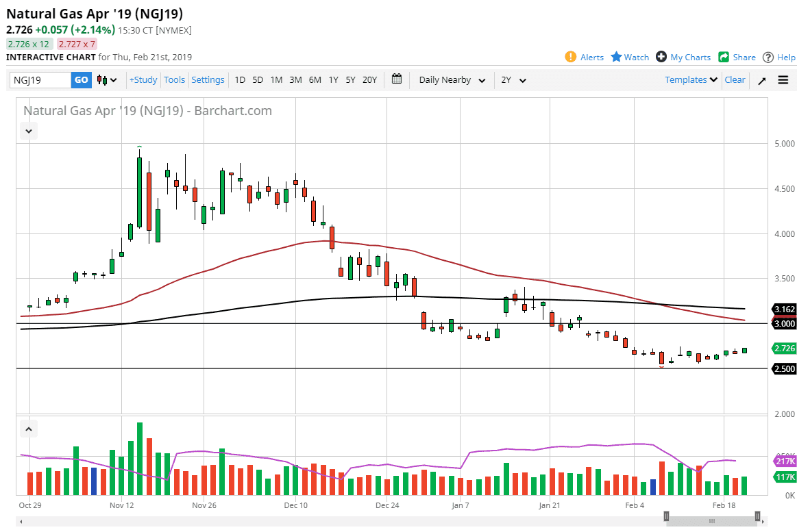Viewport: 797px width, 532px height.
Task: Click the NGJ19 symbol input field
Action: pos(40,80)
